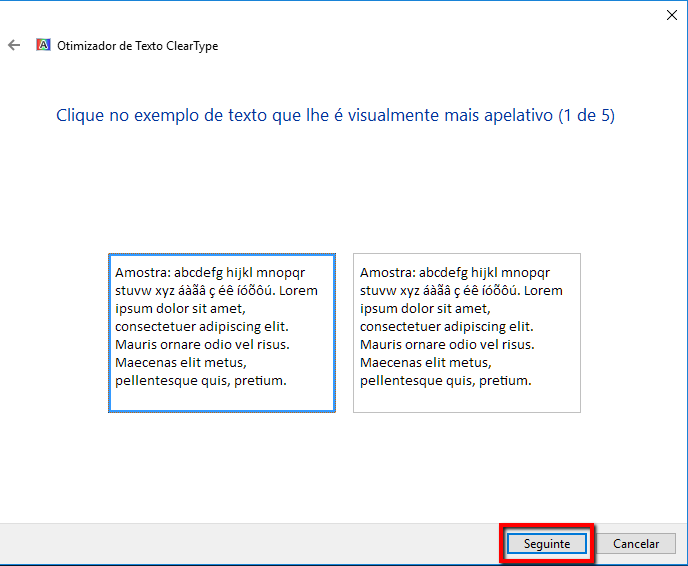The image size is (688, 566).
Task: Click the 'Otimizador de Texto ClearType' title text
Action: tap(137, 46)
